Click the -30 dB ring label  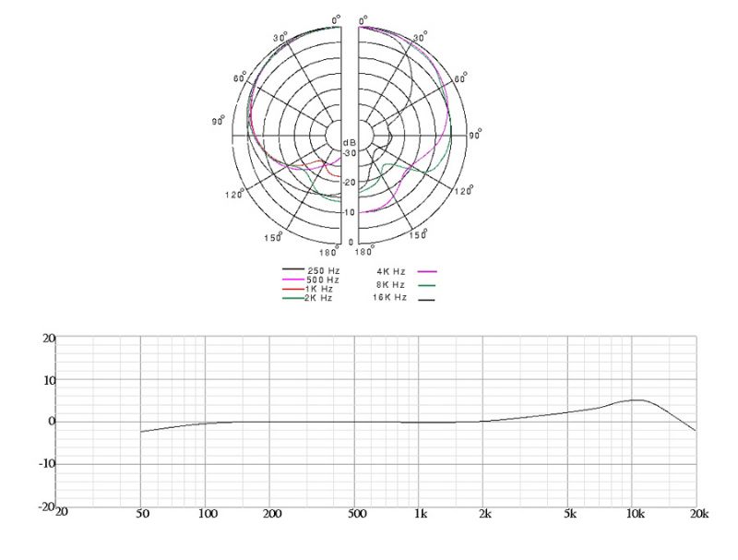tap(349, 152)
